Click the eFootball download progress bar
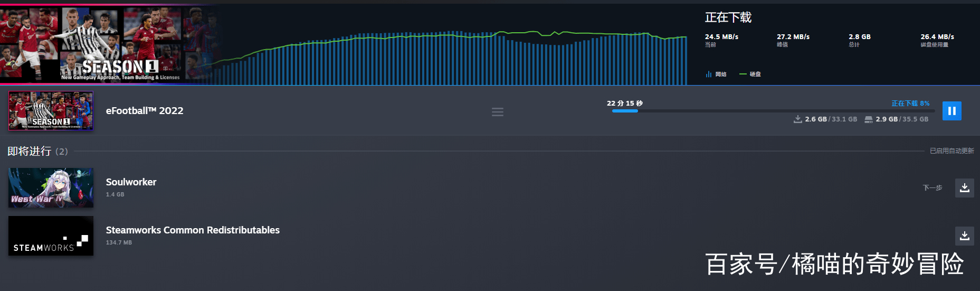Screen dimensions: 980x291 point(773,111)
